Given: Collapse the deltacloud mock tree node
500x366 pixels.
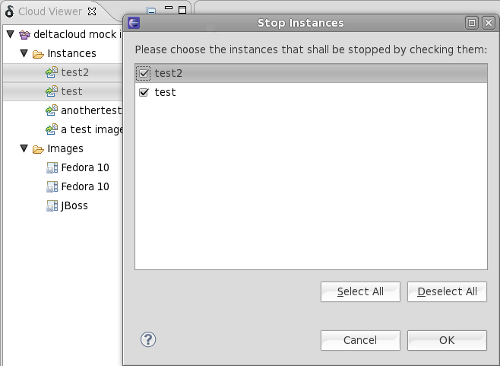Looking at the screenshot, I should [10, 34].
